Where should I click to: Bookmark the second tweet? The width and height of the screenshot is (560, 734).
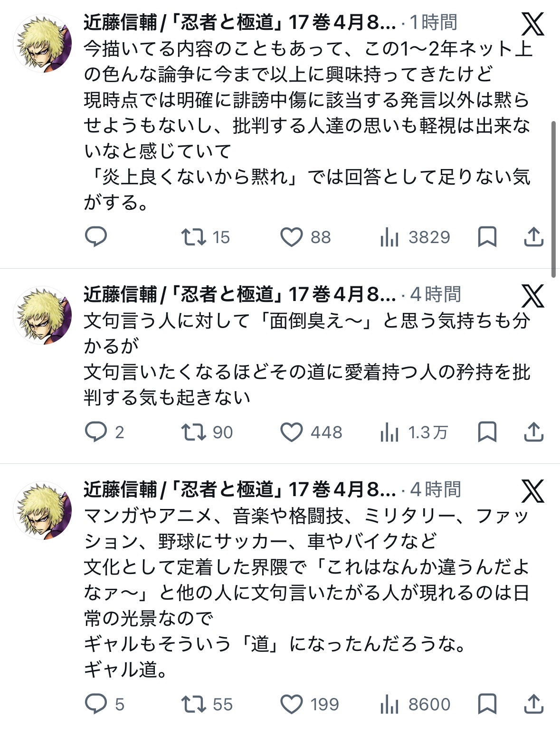click(487, 432)
